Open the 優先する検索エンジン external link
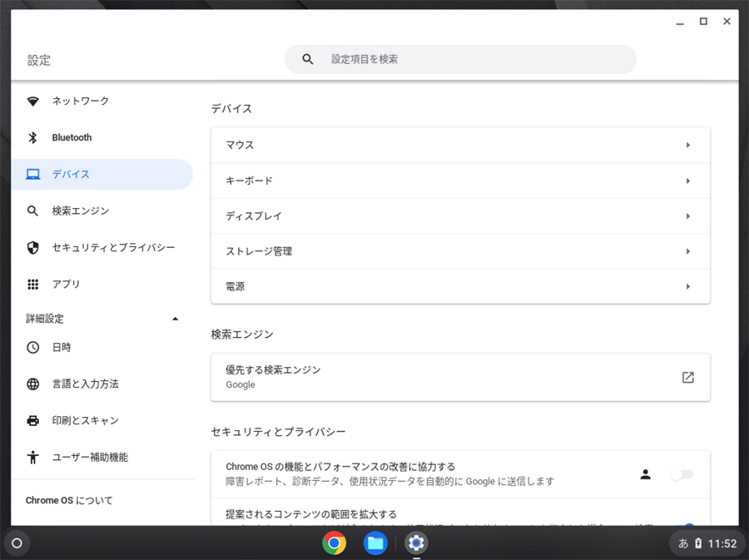This screenshot has width=749, height=560. (687, 378)
